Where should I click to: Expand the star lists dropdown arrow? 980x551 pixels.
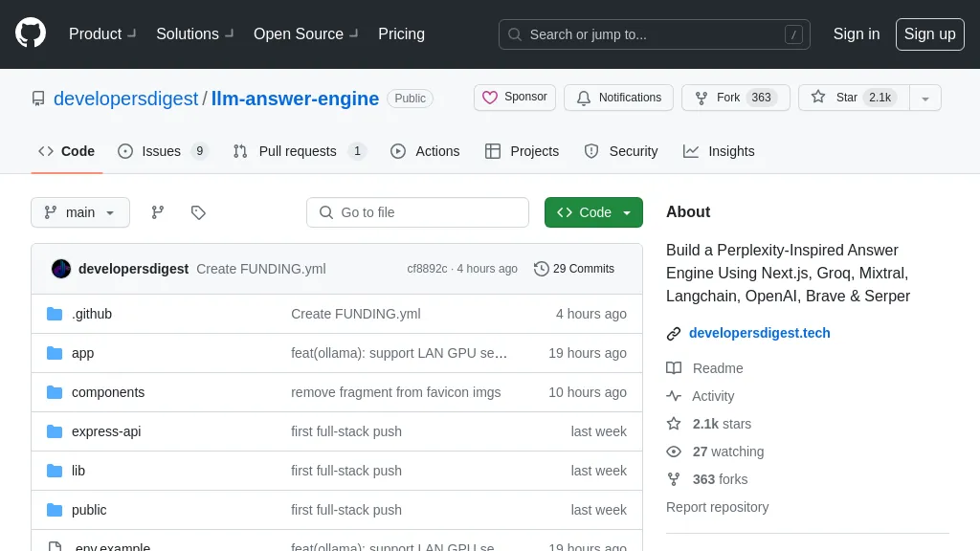[x=924, y=98]
